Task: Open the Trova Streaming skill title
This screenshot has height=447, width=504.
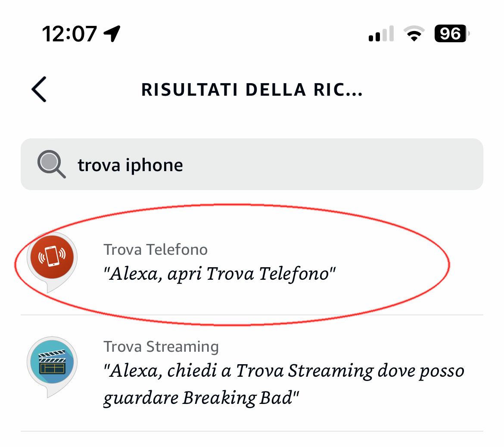Action: click(x=161, y=347)
